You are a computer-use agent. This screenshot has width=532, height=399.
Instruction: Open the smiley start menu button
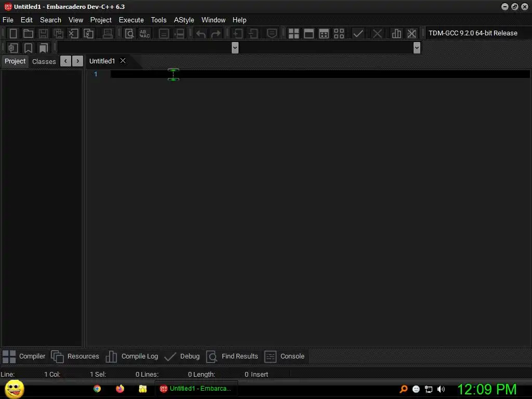pyautogui.click(x=14, y=389)
